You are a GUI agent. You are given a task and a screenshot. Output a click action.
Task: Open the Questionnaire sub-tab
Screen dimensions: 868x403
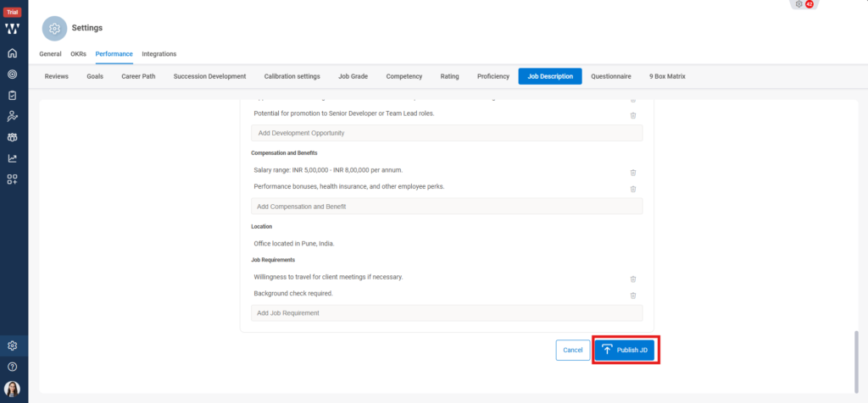pos(610,76)
